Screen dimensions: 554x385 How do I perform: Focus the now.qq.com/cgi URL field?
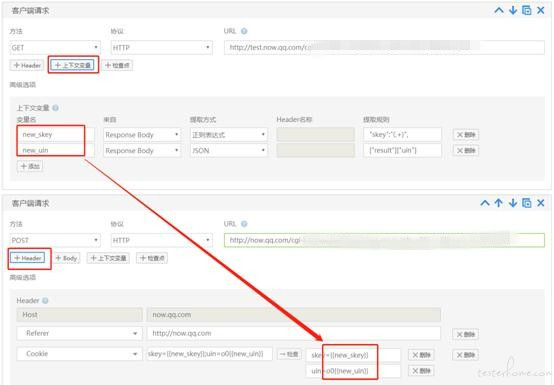pyautogui.click(x=384, y=240)
